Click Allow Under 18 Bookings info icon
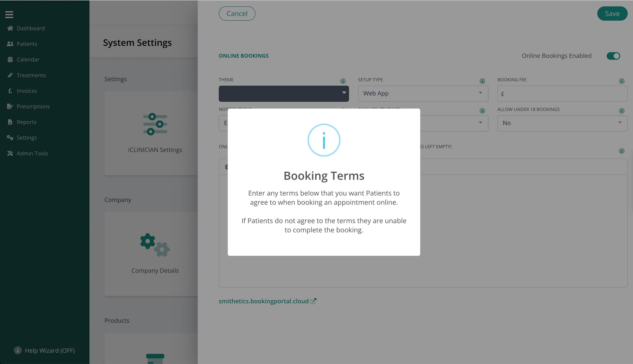633x364 pixels. [621, 111]
